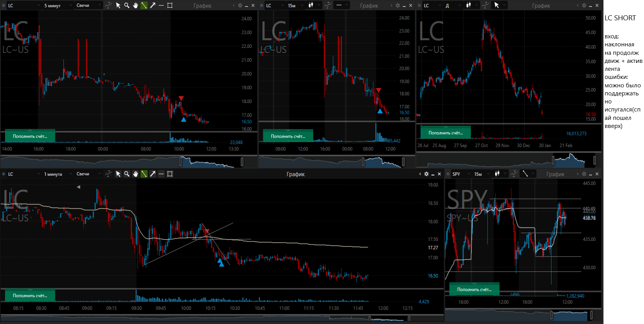This screenshot has height=324, width=644.
Task: Open indicators on the LC 5-minute chart
Action: point(109,5)
